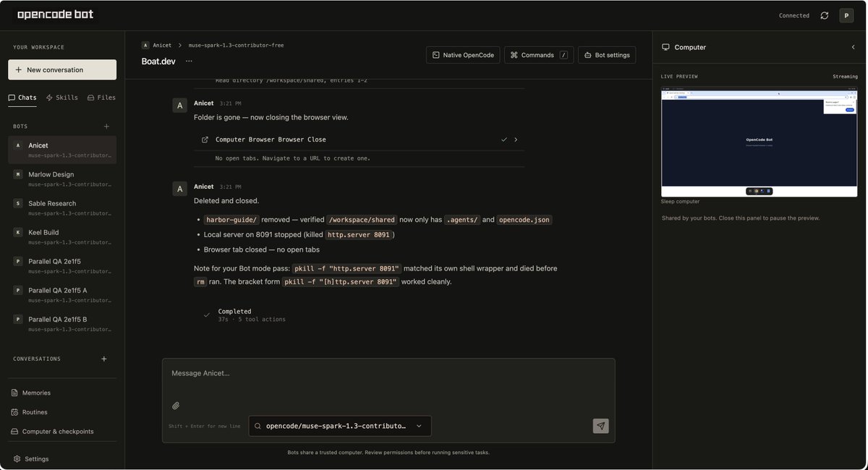This screenshot has height=470, width=868.
Task: Click the muse-spark-1.3-contributor-free breadcrumb
Action: coord(236,45)
